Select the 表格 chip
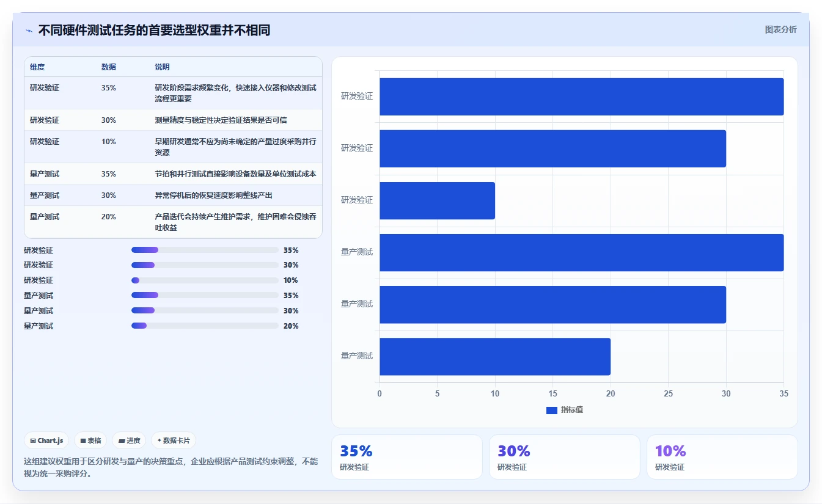Image resolution: width=822 pixels, height=504 pixels. click(90, 440)
